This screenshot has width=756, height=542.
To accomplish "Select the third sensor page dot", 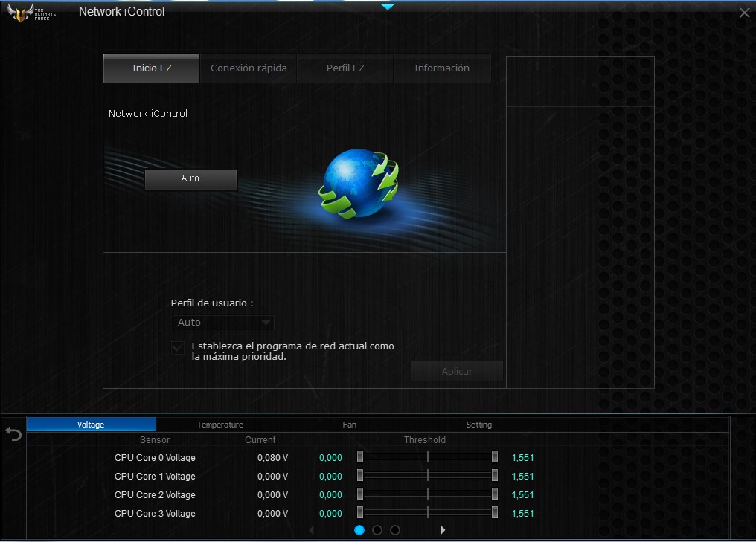I will click(x=395, y=530).
